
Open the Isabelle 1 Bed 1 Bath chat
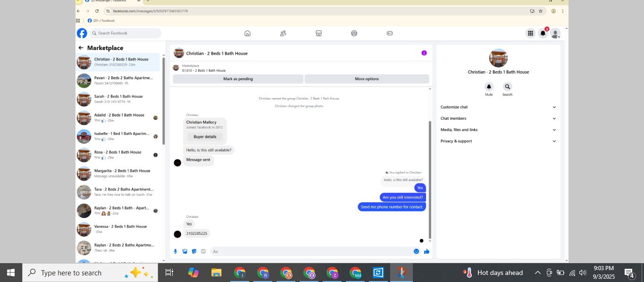coord(118,136)
